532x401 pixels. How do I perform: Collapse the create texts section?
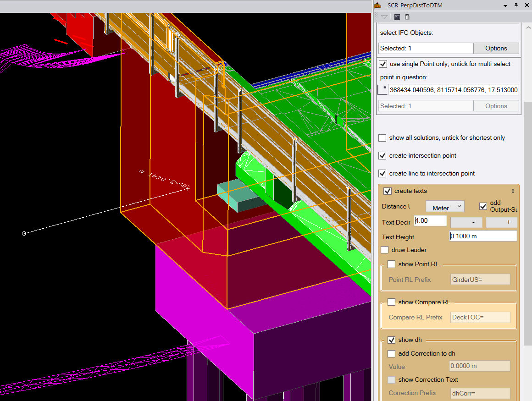pos(513,191)
